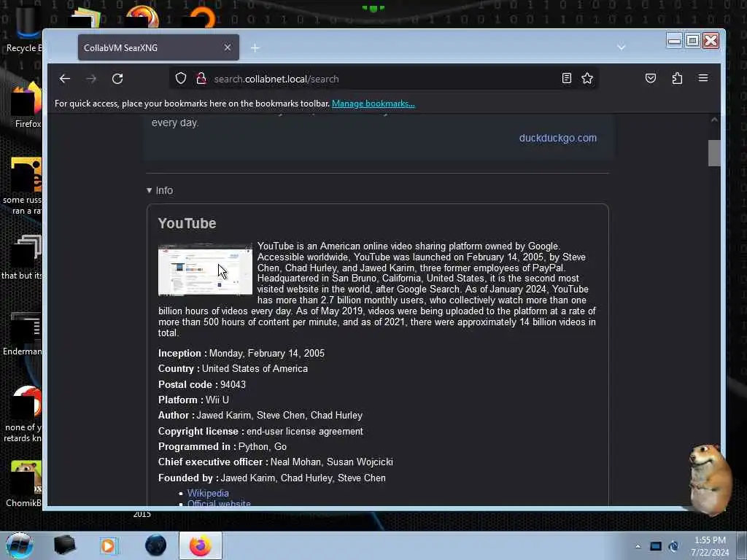Viewport: 747px width, 560px height.
Task: Open the duckduckgo.com link
Action: point(557,138)
